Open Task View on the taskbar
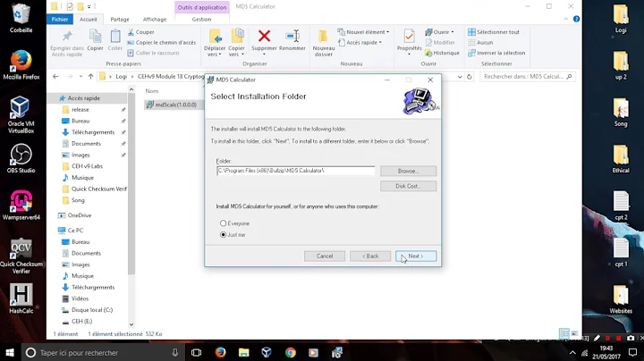644x361 pixels. point(196,352)
